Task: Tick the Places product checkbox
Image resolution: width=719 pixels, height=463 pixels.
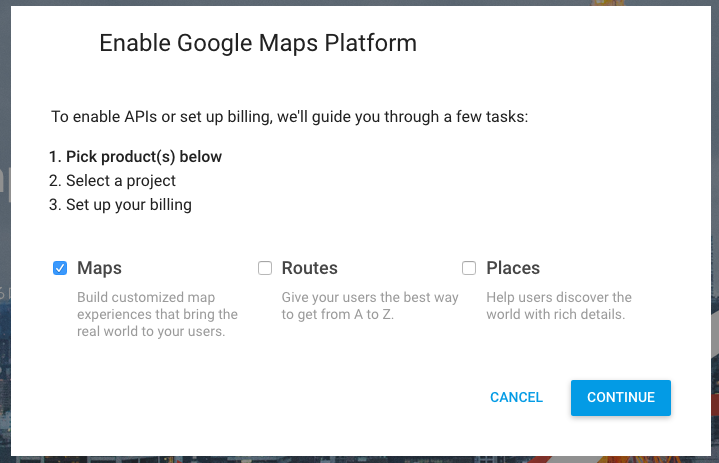Action: [x=469, y=268]
